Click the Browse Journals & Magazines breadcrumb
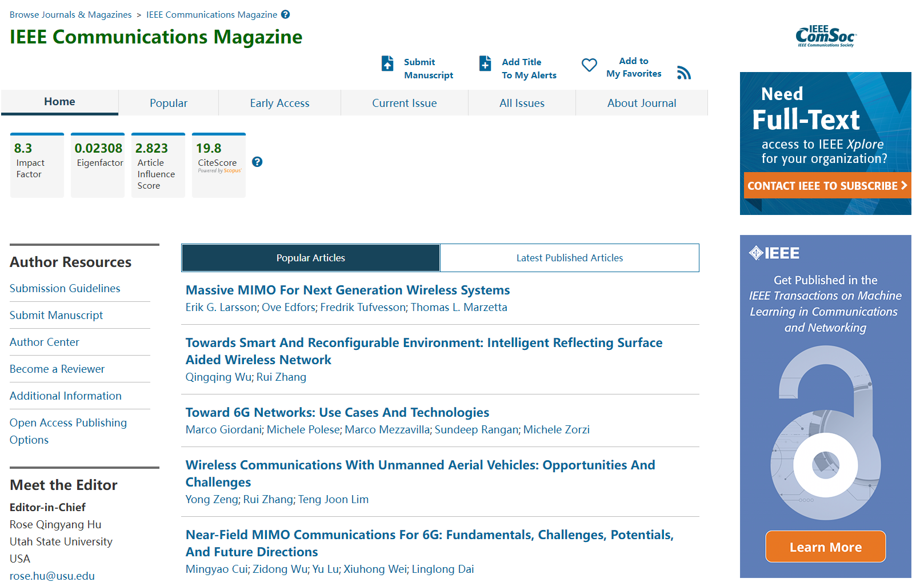Image resolution: width=924 pixels, height=582 pixels. pyautogui.click(x=71, y=14)
